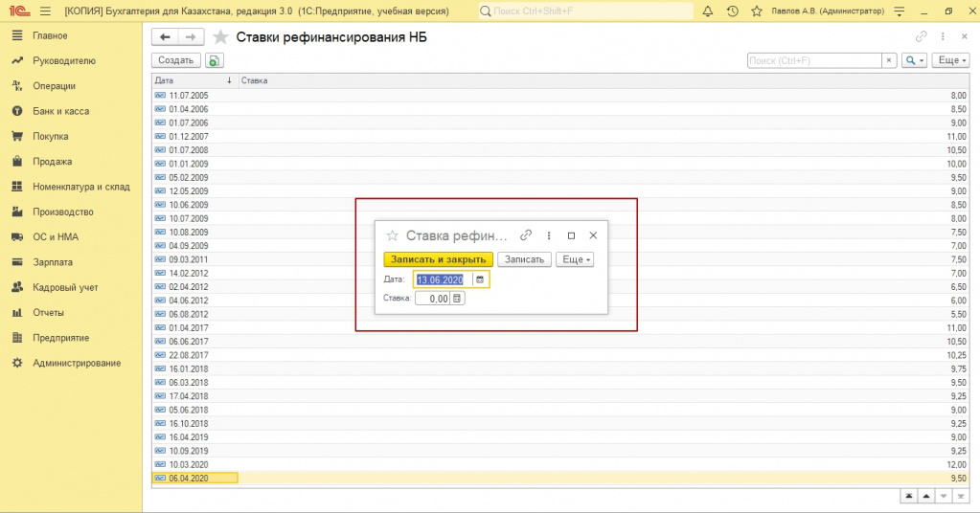Click the Создать button above the list
The width and height of the screenshot is (980, 513).
(175, 60)
